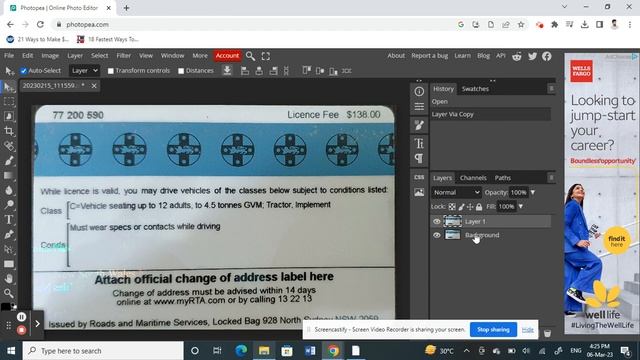Enable Transform controls checkbox

pyautogui.click(x=111, y=71)
